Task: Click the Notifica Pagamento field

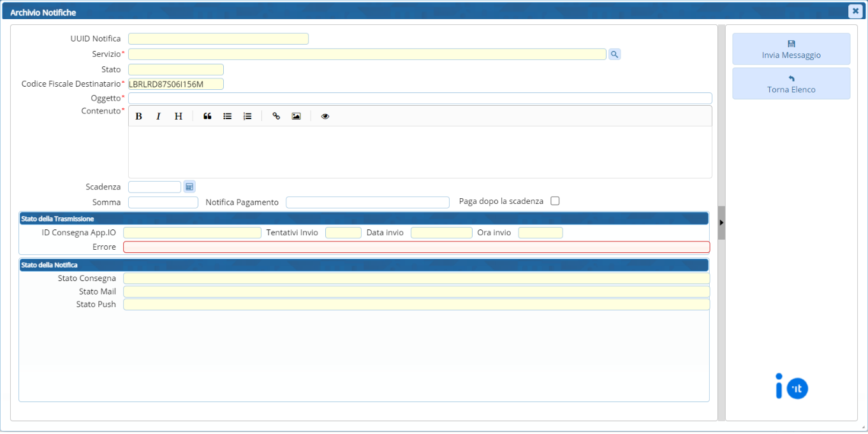Action: (367, 202)
